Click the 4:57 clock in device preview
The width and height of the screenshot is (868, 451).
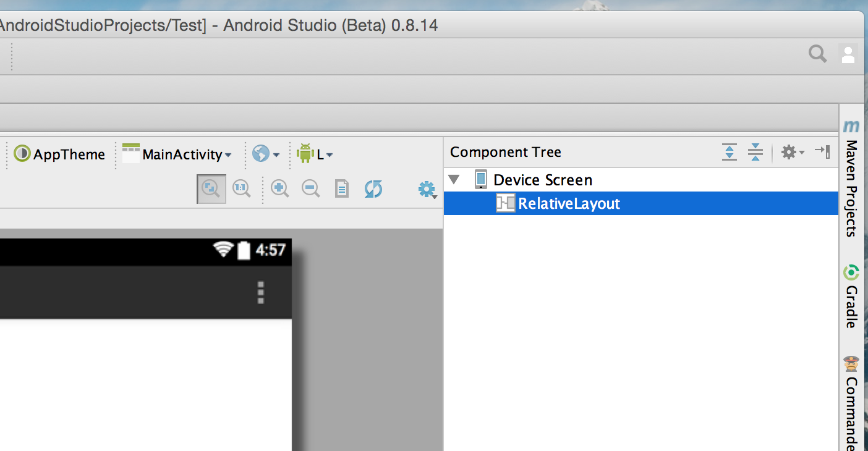pyautogui.click(x=270, y=250)
